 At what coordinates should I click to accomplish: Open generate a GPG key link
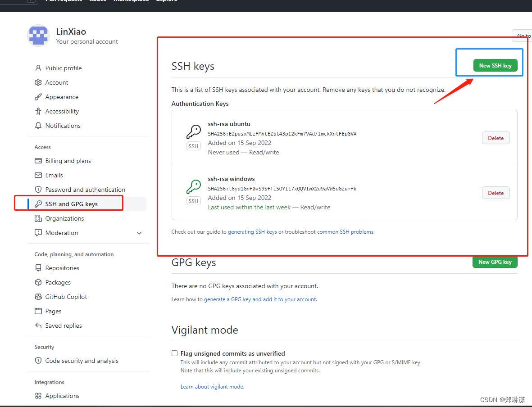point(260,299)
